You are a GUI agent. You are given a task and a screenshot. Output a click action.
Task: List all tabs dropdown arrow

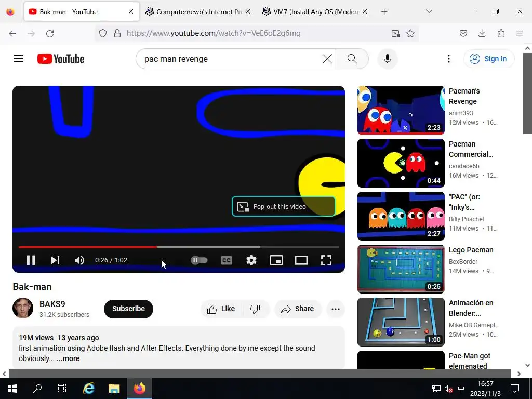pos(429,11)
